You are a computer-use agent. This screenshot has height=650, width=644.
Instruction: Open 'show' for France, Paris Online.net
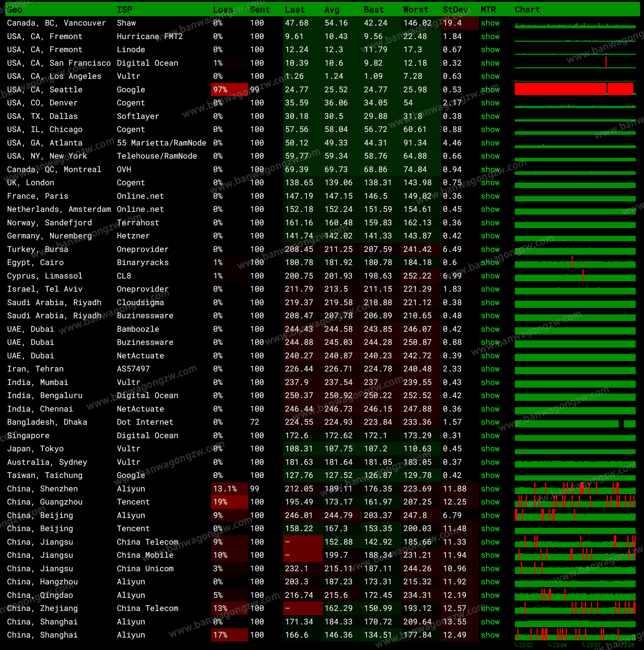(x=490, y=196)
